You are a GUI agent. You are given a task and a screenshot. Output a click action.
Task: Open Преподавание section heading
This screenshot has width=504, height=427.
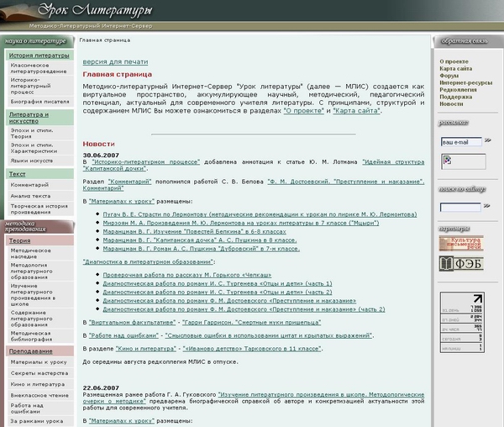coord(30,351)
